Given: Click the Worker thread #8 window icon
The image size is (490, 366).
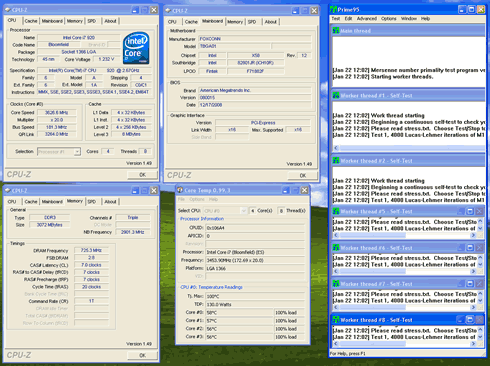Looking at the screenshot, I should (x=336, y=320).
